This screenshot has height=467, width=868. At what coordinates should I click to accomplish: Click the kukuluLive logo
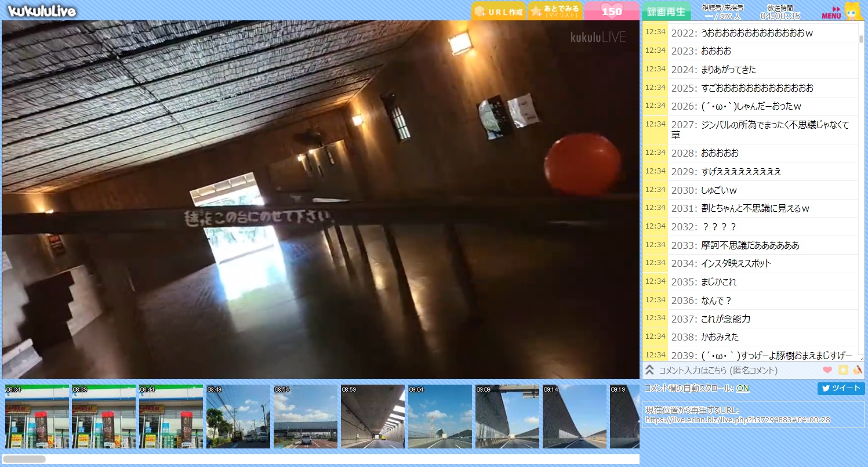coord(42,10)
